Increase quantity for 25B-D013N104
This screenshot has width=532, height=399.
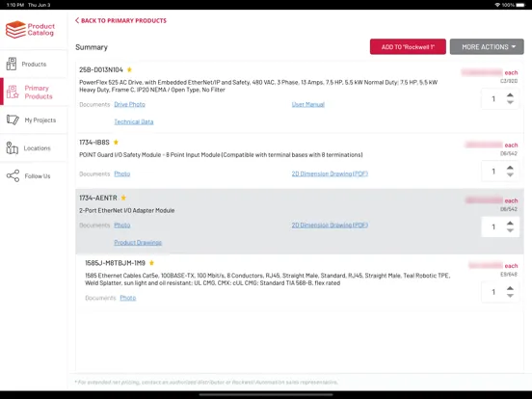point(510,95)
